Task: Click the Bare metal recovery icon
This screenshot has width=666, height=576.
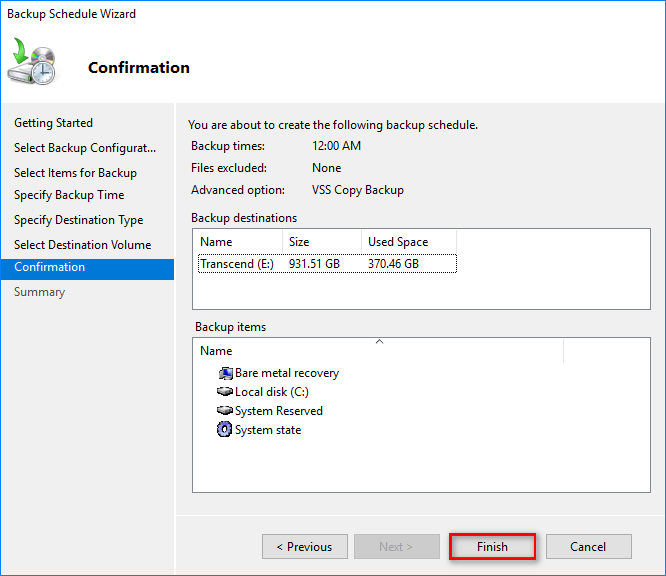Action: click(226, 373)
